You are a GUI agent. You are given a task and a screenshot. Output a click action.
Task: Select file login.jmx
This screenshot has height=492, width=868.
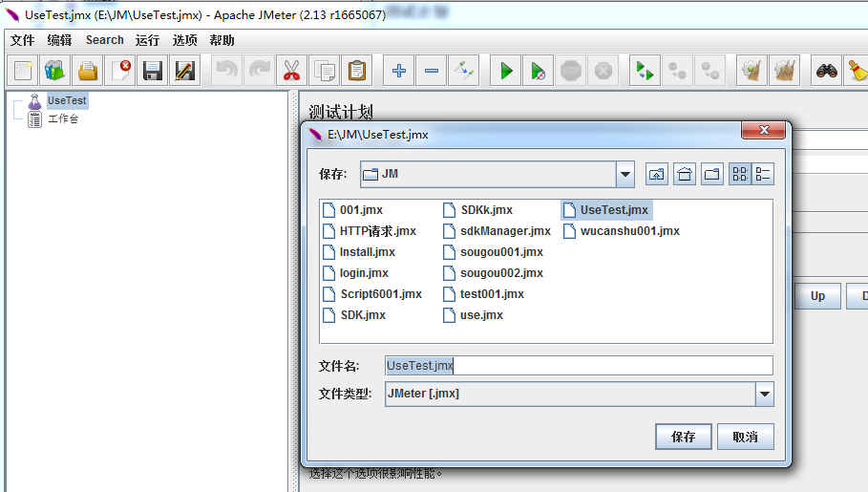point(356,273)
